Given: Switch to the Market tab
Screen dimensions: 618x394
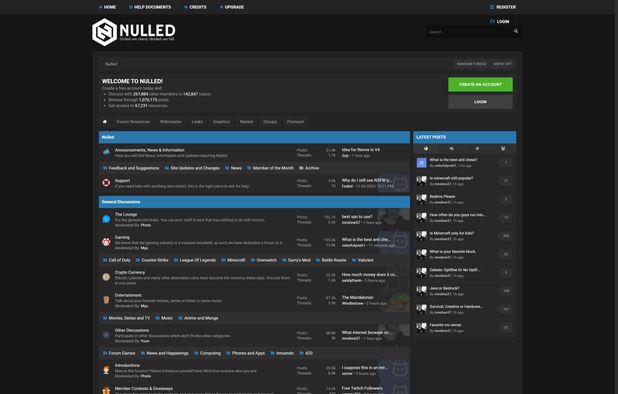Looking at the screenshot, I should pyautogui.click(x=246, y=122).
